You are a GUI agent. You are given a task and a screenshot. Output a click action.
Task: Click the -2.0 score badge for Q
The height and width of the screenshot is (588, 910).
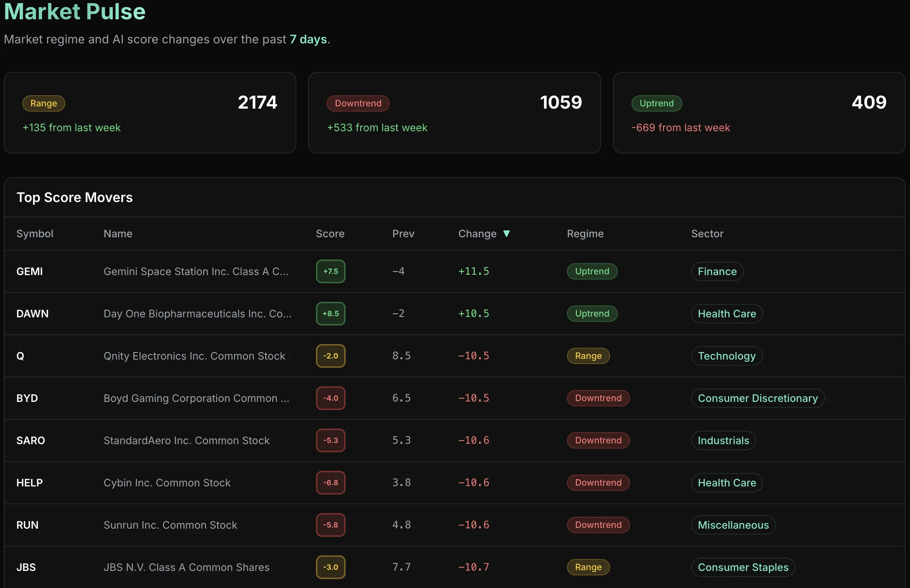pos(330,356)
